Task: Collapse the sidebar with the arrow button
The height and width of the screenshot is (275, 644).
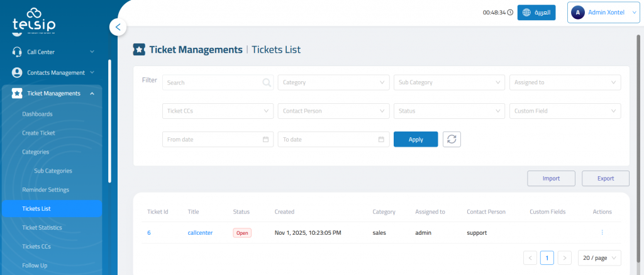Action: [x=118, y=27]
